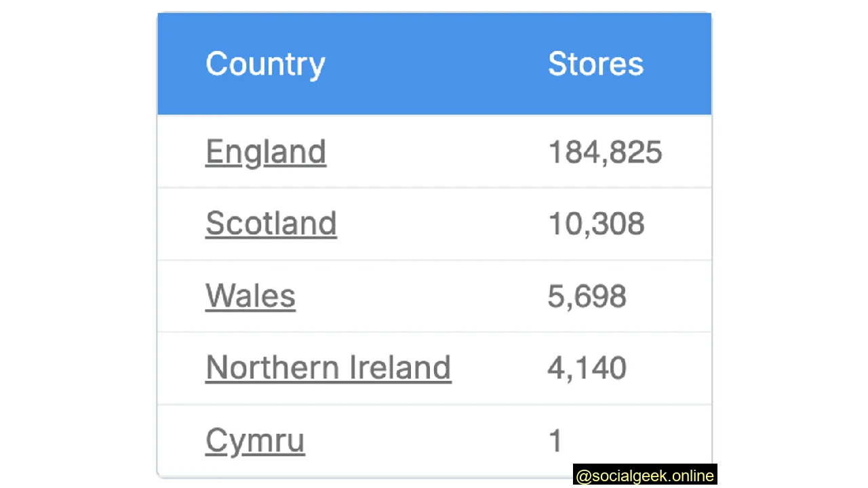This screenshot has height=488, width=868.
Task: Select the Northern Ireland table row
Action: coord(434,367)
